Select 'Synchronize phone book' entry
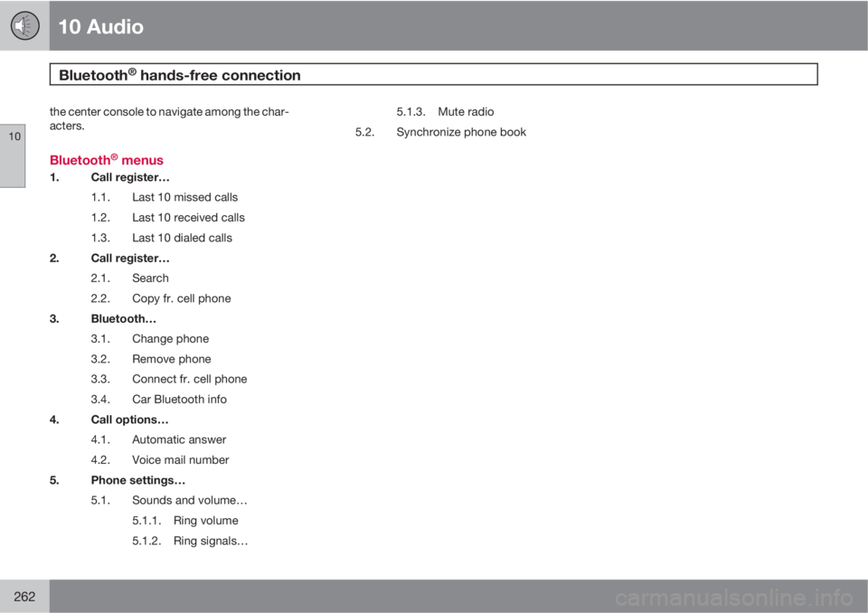The width and height of the screenshot is (868, 613). (x=461, y=132)
